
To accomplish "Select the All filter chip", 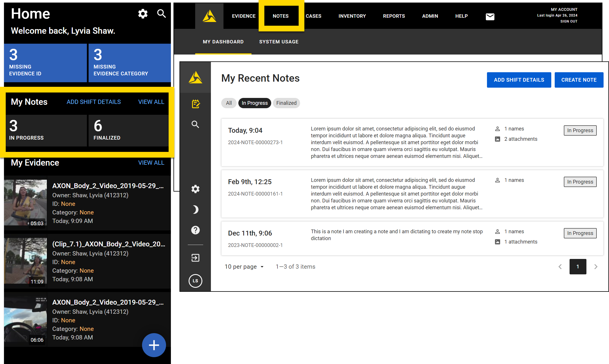I will (x=229, y=103).
